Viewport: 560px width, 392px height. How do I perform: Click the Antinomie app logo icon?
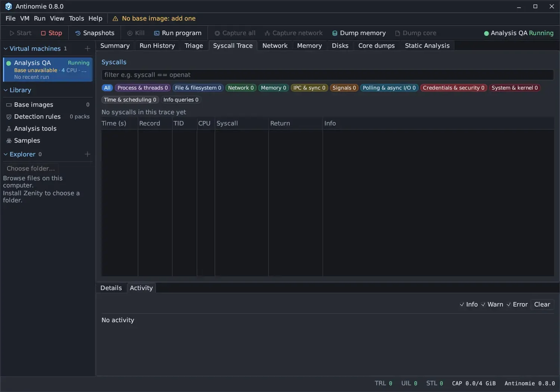pos(8,6)
